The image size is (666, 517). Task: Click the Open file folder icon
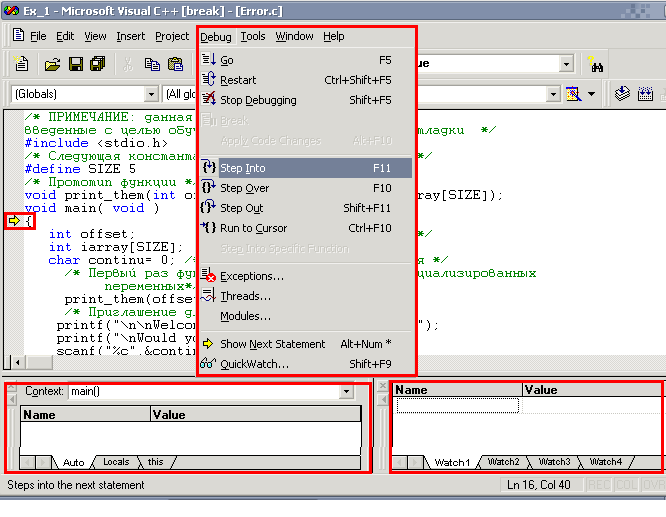point(53,64)
